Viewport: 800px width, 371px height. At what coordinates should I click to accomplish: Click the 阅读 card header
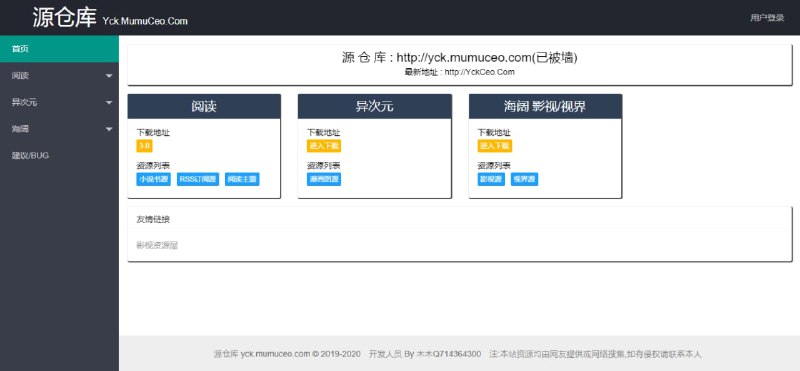click(x=204, y=106)
